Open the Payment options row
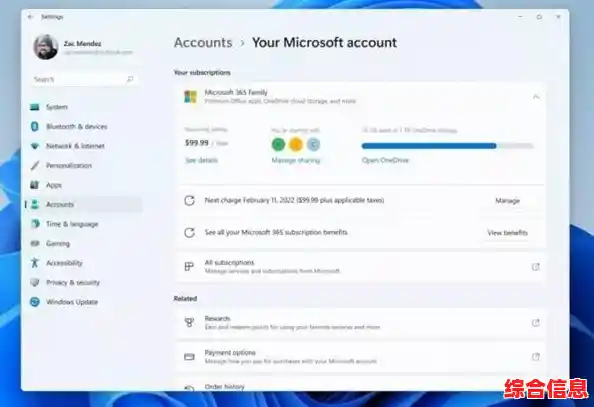594x407 pixels. tap(361, 357)
